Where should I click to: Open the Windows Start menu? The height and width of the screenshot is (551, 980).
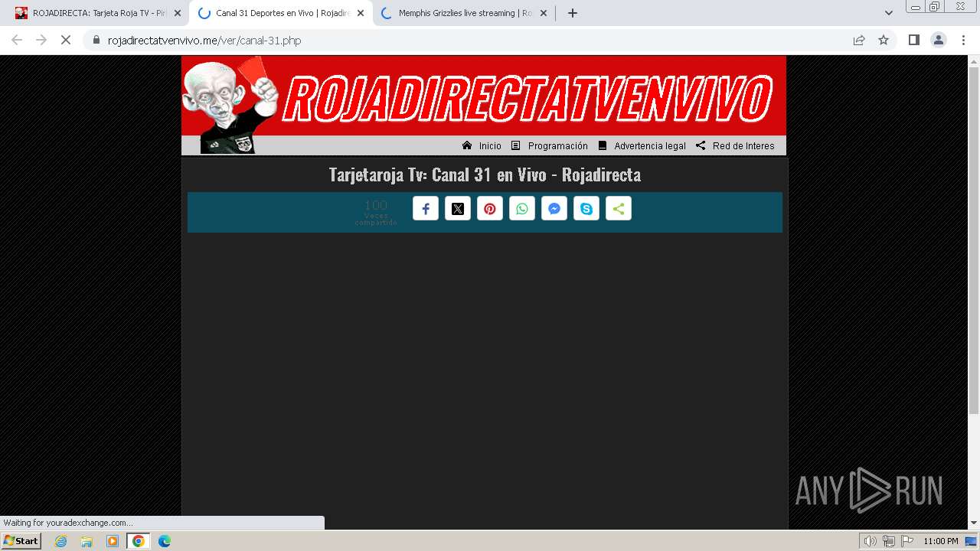[21, 541]
